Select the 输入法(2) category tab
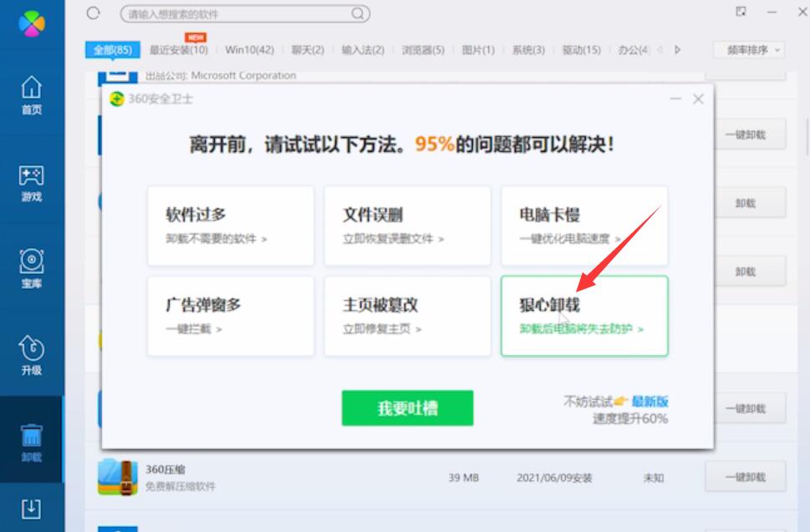This screenshot has width=810, height=532. tap(363, 50)
